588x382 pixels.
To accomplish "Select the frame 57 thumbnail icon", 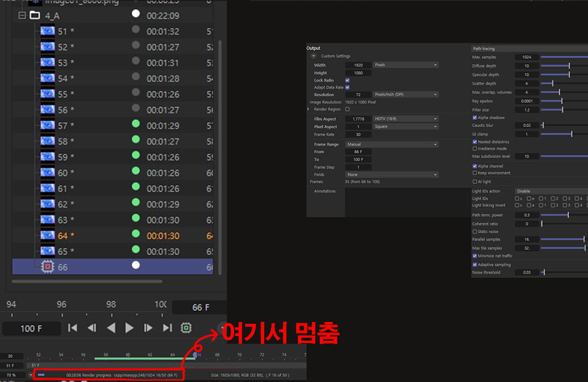I will pos(48,125).
